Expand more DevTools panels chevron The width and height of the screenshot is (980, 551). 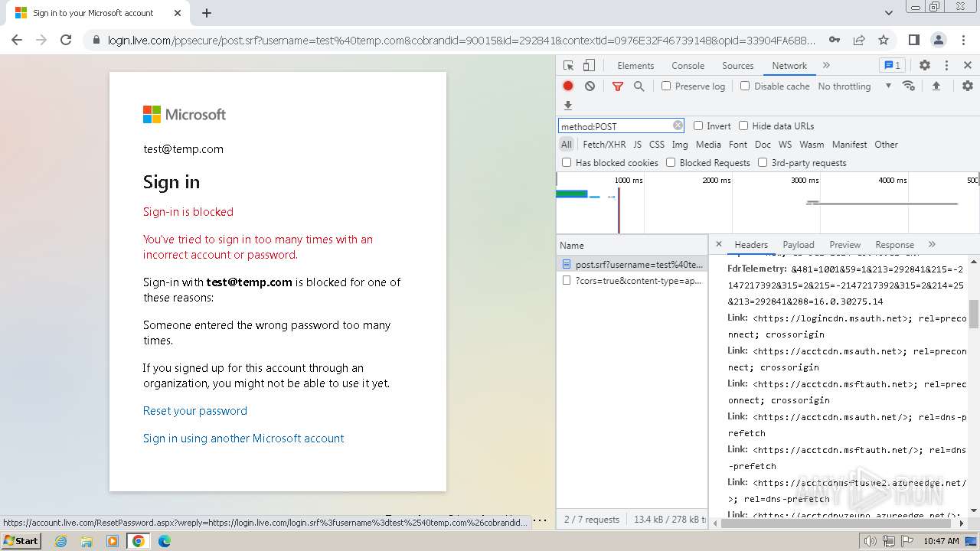826,66
